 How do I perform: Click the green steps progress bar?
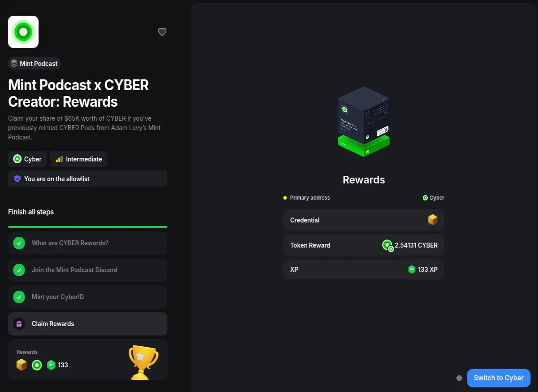[87, 227]
